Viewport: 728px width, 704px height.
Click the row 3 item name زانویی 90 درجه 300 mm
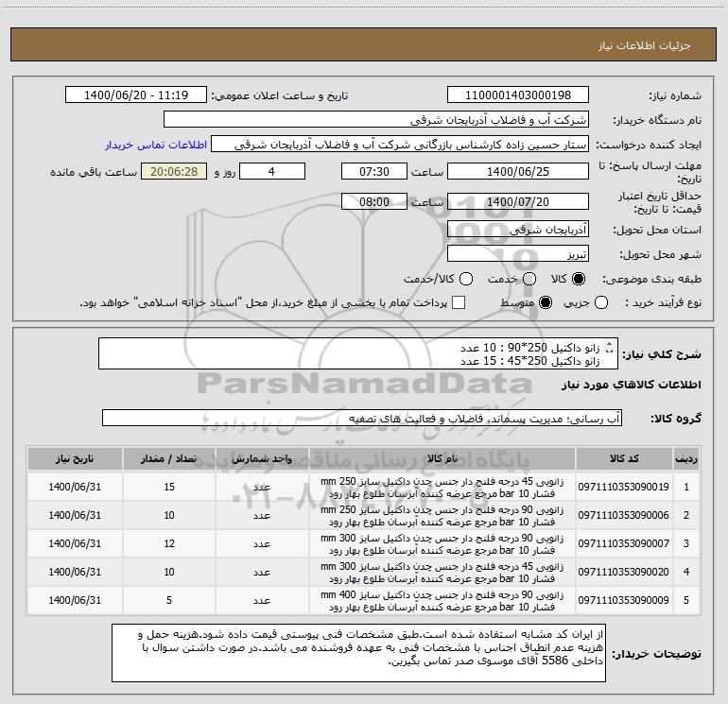(x=442, y=544)
